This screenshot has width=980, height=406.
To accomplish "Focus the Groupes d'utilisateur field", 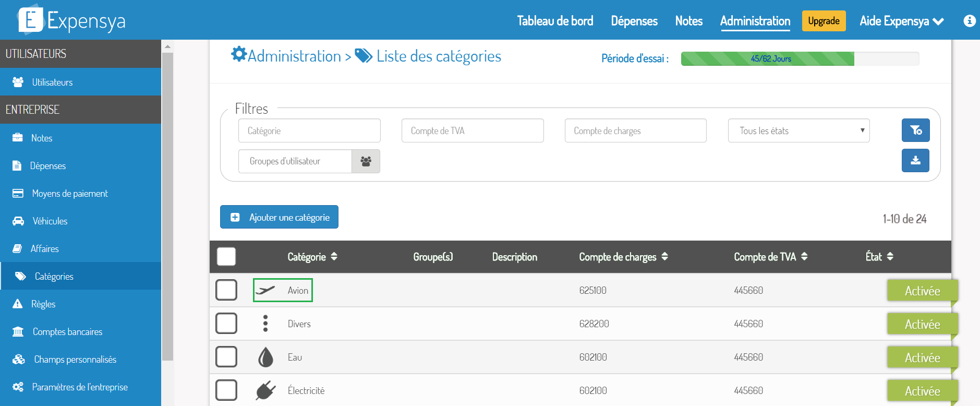I will click(295, 161).
